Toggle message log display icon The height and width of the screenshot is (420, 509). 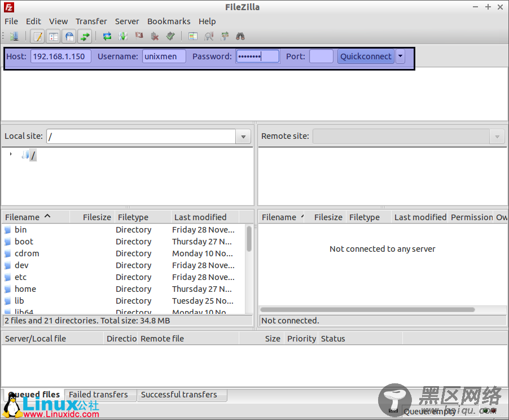pos(38,36)
